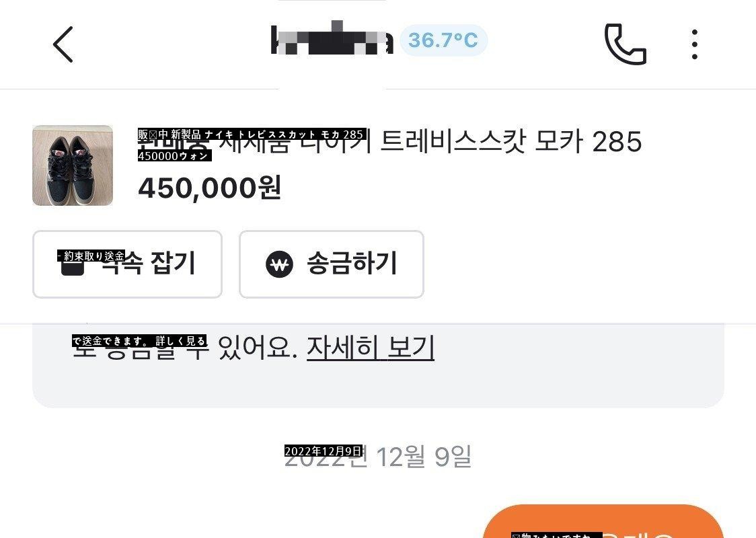Click the 450000ウォン translated overlay label

click(x=174, y=156)
